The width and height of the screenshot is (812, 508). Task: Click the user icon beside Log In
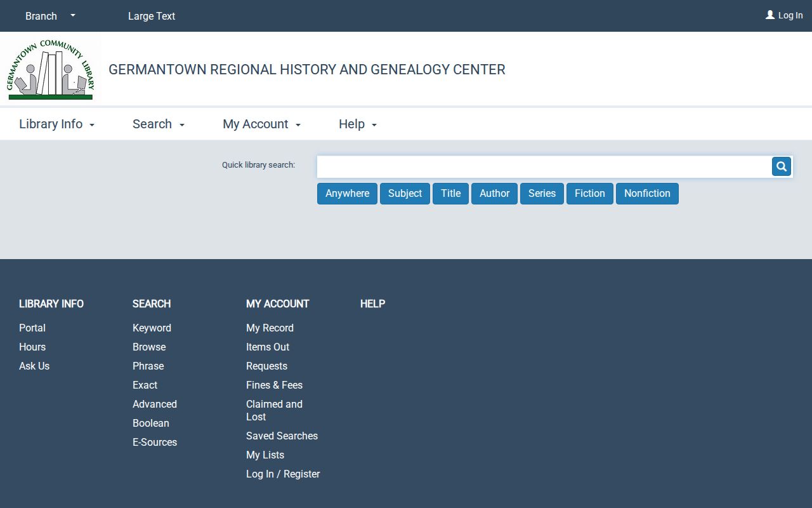coord(770,15)
